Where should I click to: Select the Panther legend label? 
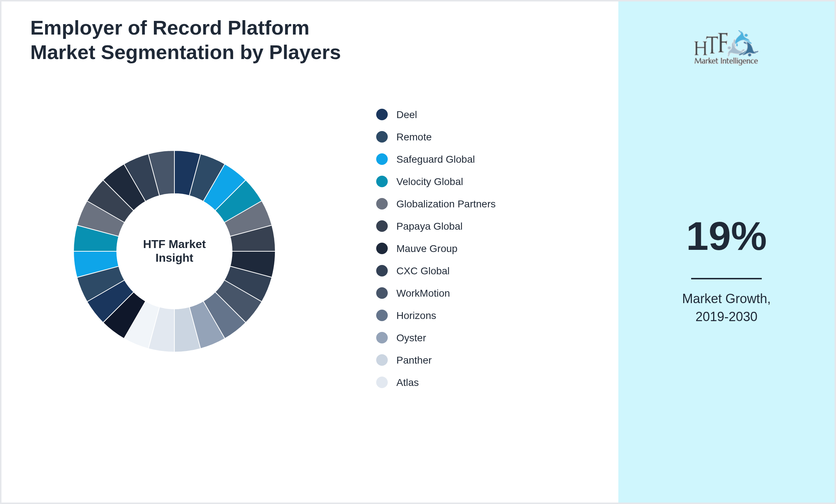[x=414, y=360]
